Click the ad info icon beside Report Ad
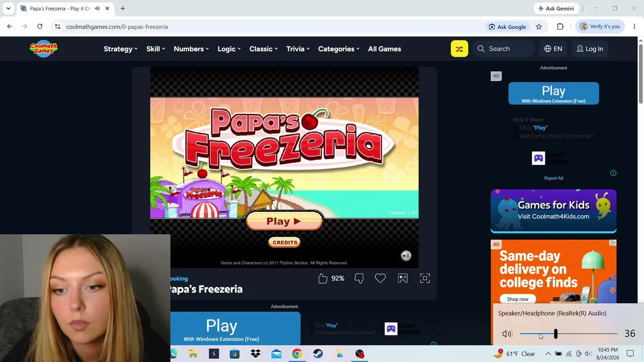 pos(613,173)
